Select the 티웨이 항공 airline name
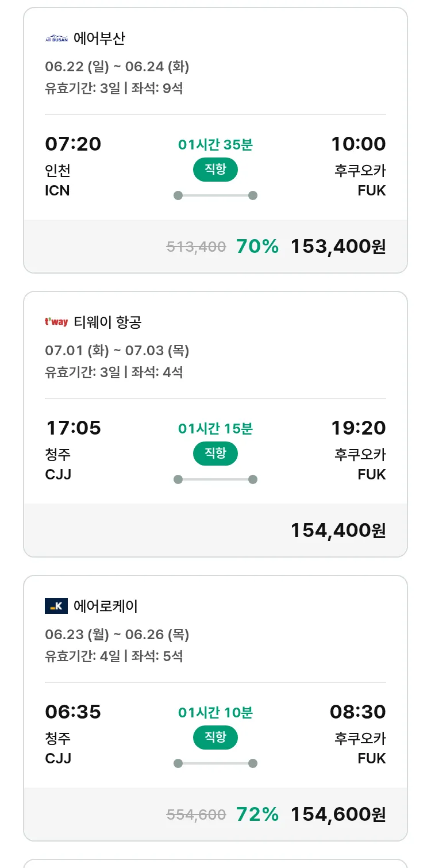This screenshot has height=868, width=431. pyautogui.click(x=107, y=322)
